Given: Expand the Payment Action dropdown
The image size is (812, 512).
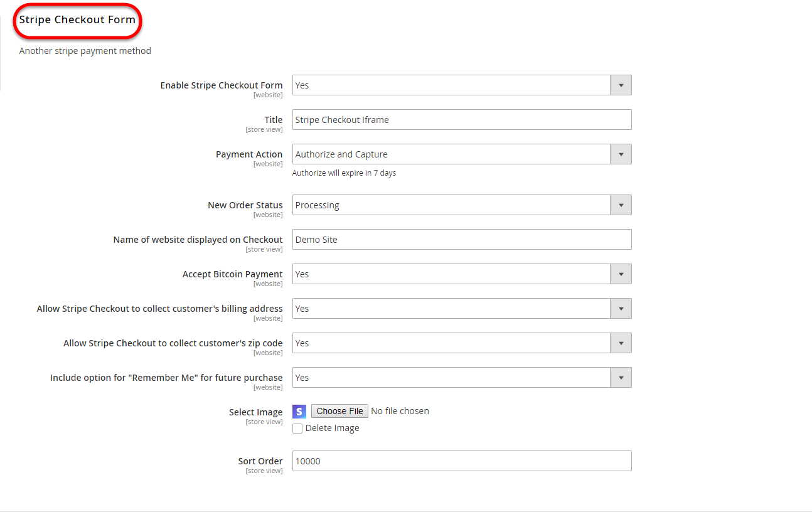Looking at the screenshot, I should coord(461,154).
